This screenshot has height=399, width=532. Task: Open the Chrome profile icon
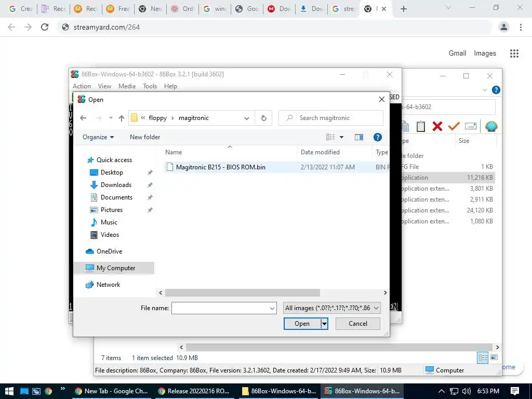504,27
